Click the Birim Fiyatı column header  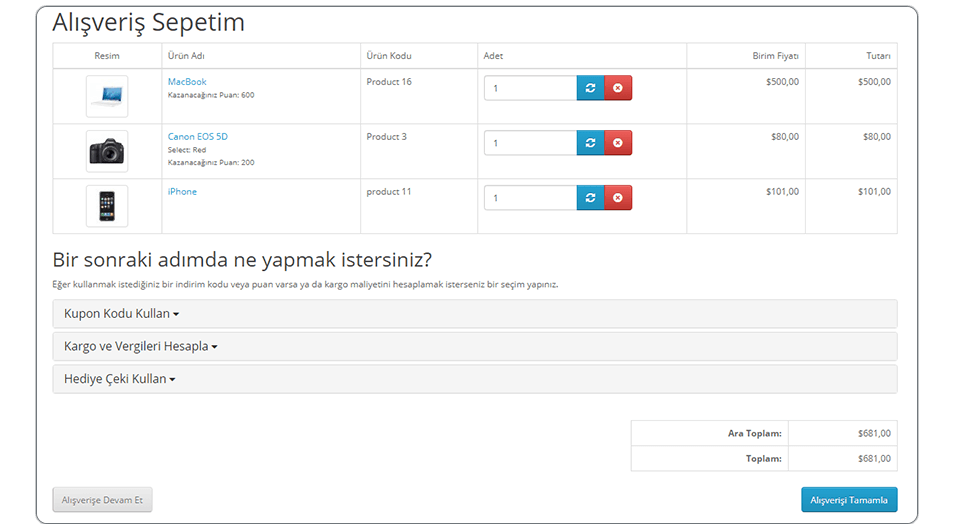775,55
